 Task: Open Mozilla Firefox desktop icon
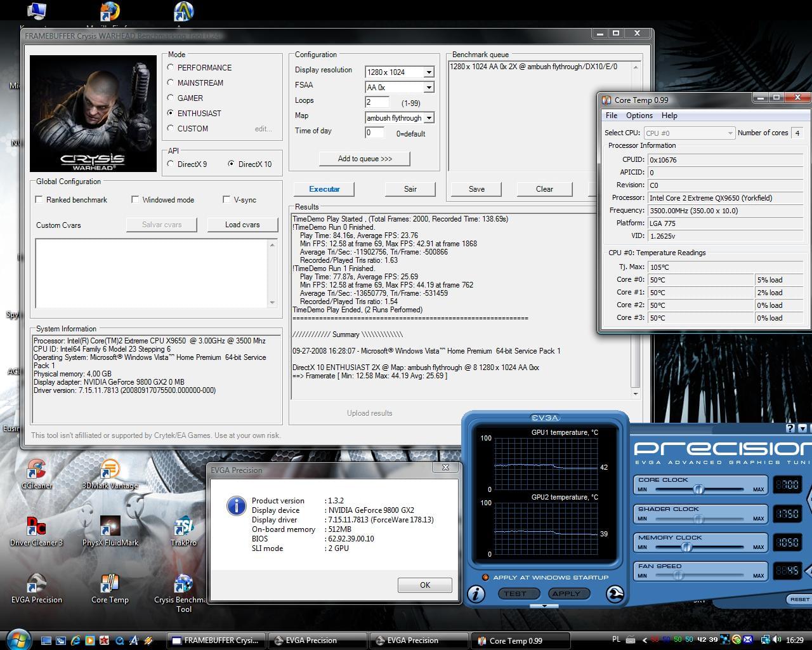pyautogui.click(x=110, y=13)
